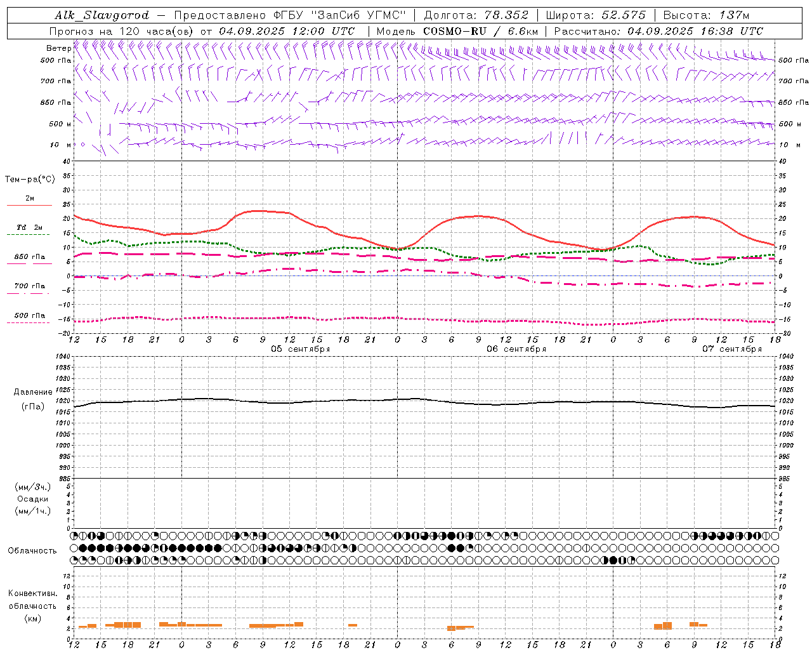Click the Высота: 137м header field
Screen dimensions: 812x650
tap(706, 15)
